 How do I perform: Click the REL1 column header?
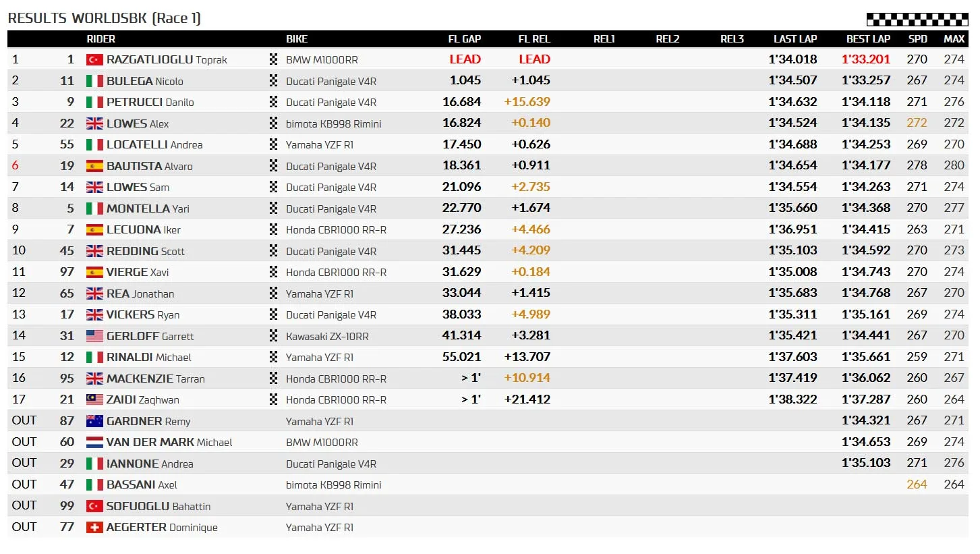coord(604,39)
